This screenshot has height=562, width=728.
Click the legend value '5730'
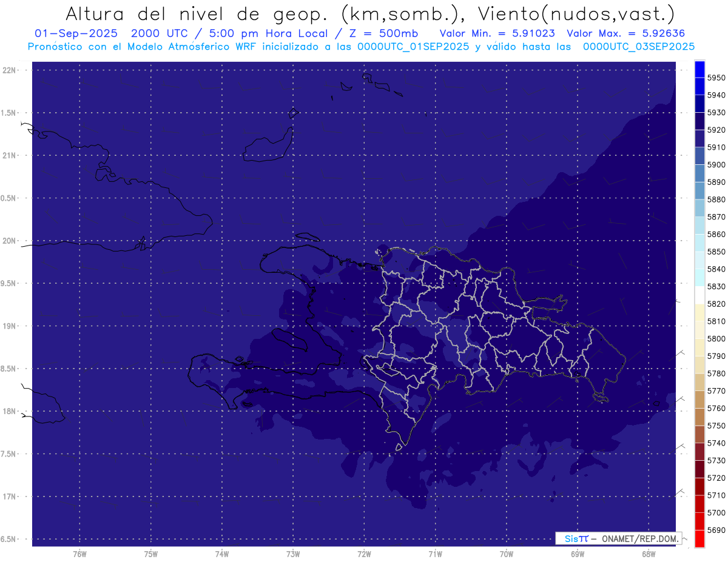[x=716, y=461]
